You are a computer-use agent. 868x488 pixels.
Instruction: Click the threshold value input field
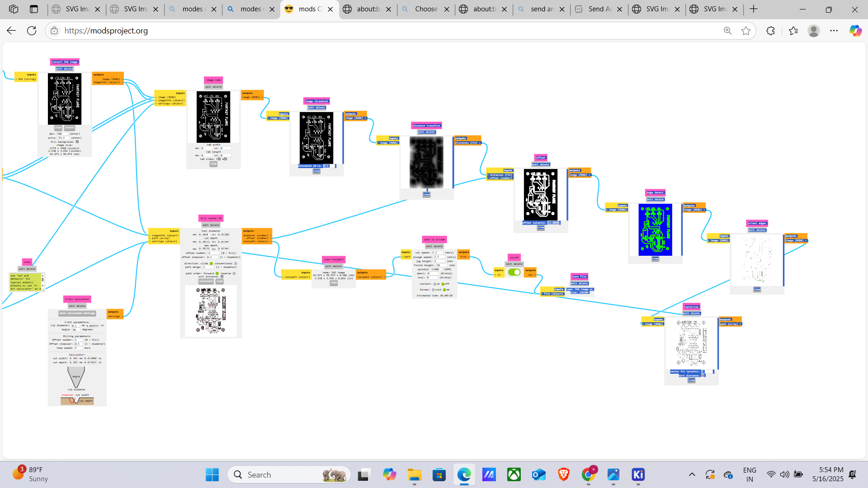click(x=330, y=166)
